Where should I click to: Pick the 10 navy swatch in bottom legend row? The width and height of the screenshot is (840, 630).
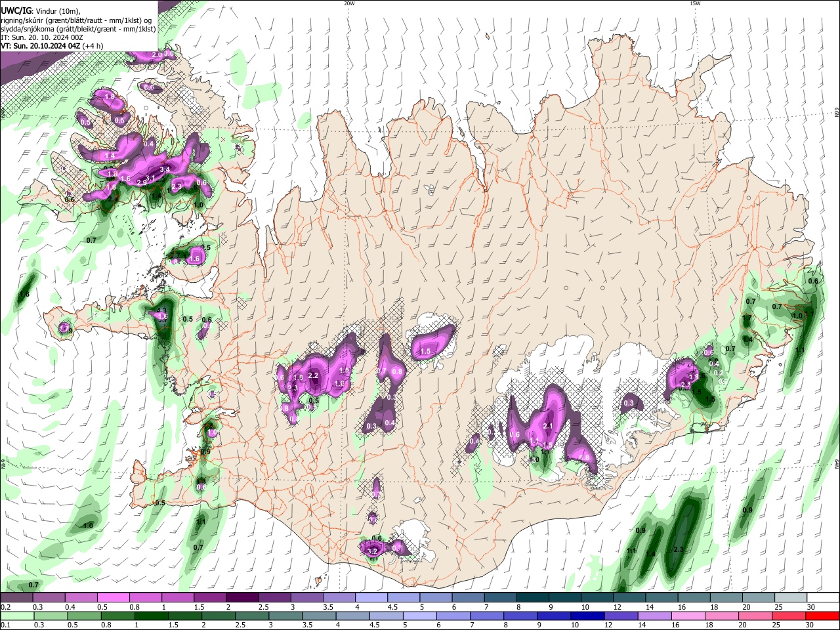pos(588,616)
